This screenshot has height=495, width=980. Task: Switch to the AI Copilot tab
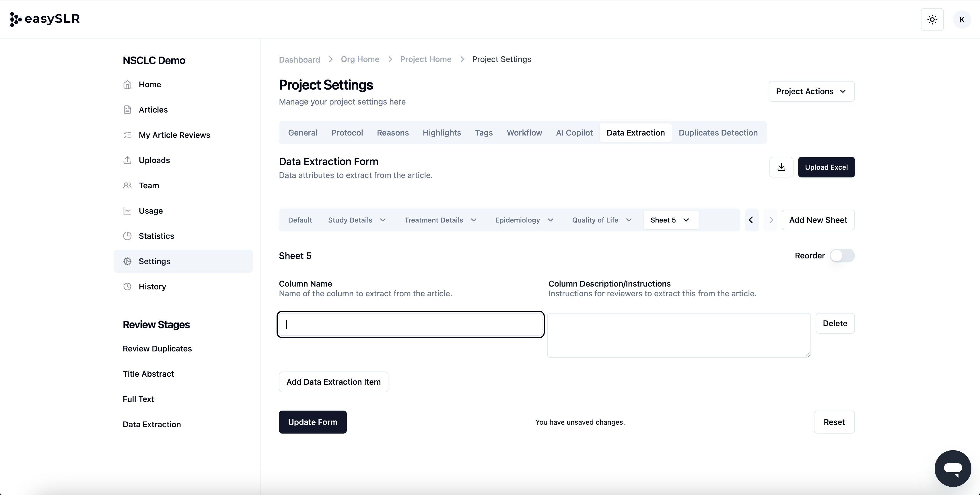(x=574, y=133)
